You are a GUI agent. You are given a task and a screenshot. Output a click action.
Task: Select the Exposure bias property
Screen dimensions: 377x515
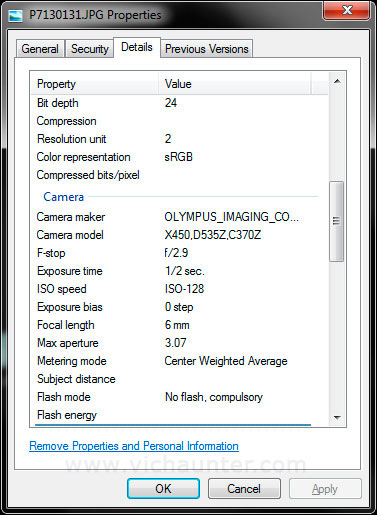[x=70, y=307]
